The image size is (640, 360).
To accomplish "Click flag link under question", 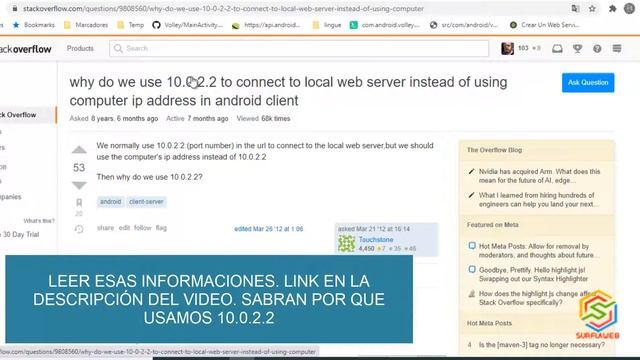I will point(161,228).
